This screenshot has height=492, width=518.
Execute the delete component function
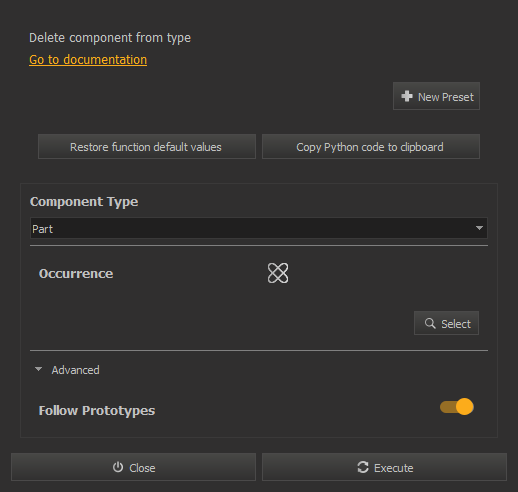(384, 467)
